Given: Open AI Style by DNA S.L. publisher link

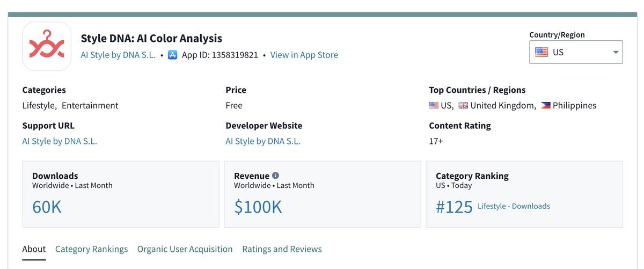Looking at the screenshot, I should click(x=118, y=55).
